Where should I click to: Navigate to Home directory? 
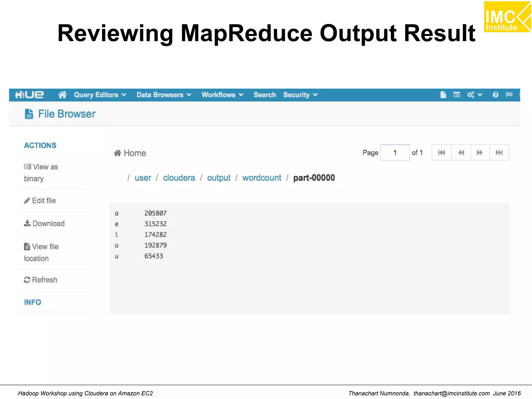tap(130, 153)
